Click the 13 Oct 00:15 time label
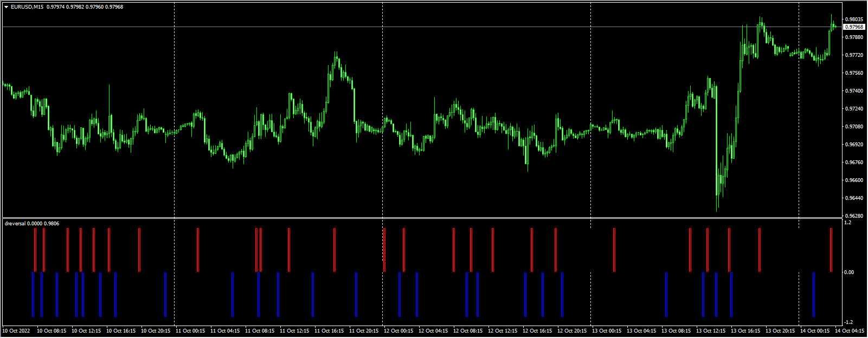Image resolution: width=868 pixels, height=338 pixels. pos(607,330)
